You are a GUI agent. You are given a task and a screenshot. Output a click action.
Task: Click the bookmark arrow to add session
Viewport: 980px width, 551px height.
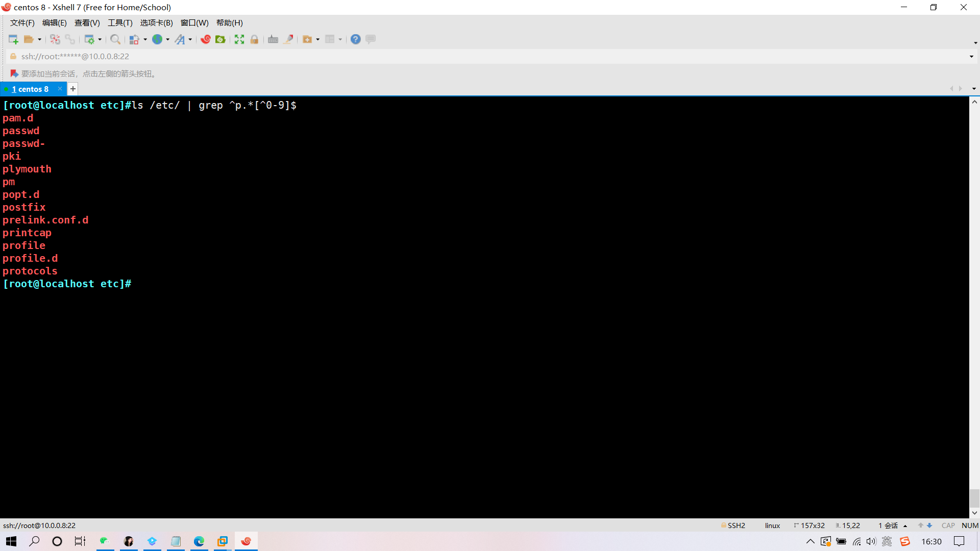14,74
